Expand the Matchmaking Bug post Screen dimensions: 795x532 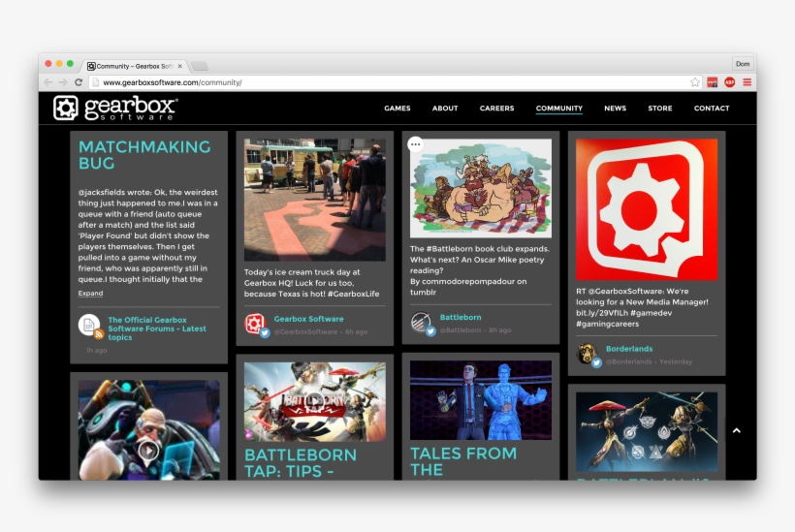[90, 294]
